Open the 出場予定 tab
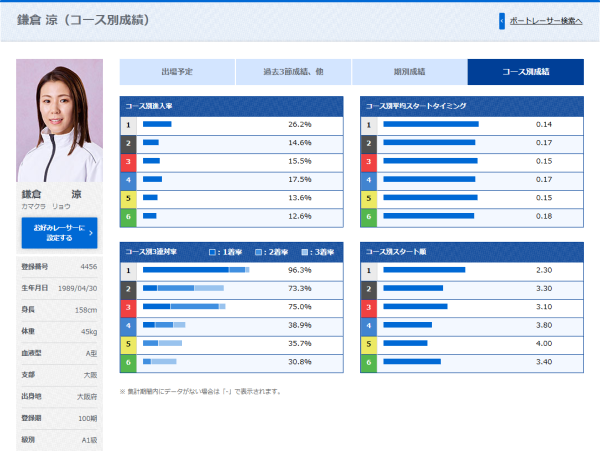This screenshot has height=451, width=600. click(x=177, y=72)
